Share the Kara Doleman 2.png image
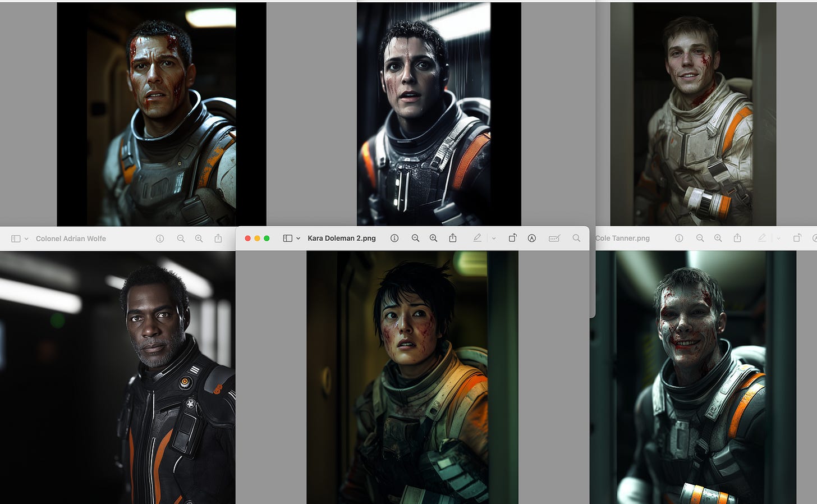Image resolution: width=817 pixels, height=504 pixels. [x=453, y=239]
